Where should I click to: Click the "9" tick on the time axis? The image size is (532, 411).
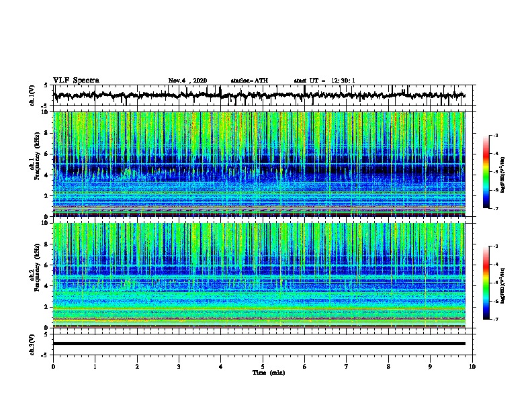click(430, 367)
